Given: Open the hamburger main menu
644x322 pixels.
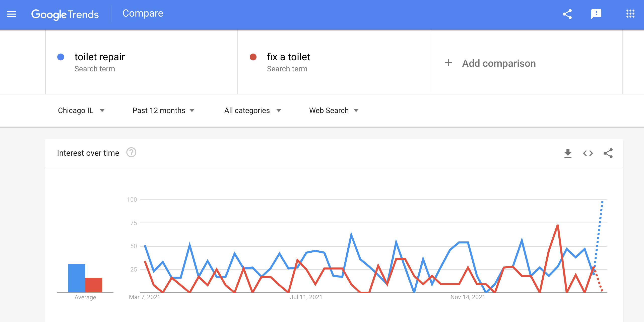Looking at the screenshot, I should (x=12, y=14).
